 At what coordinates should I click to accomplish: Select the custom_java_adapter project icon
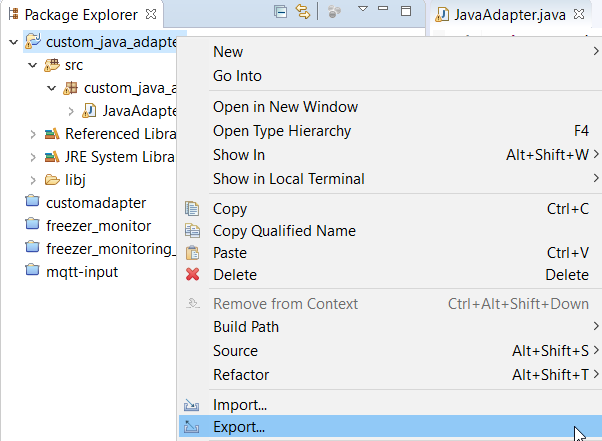click(33, 41)
